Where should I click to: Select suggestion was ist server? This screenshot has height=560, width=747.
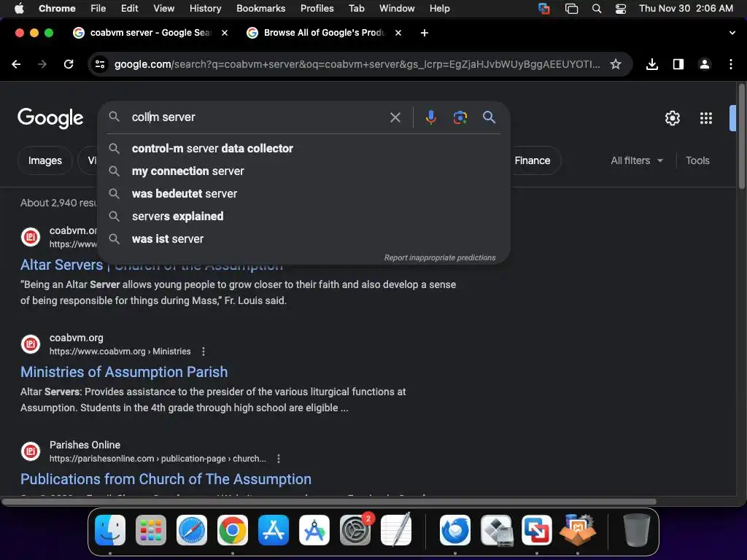(x=304, y=239)
